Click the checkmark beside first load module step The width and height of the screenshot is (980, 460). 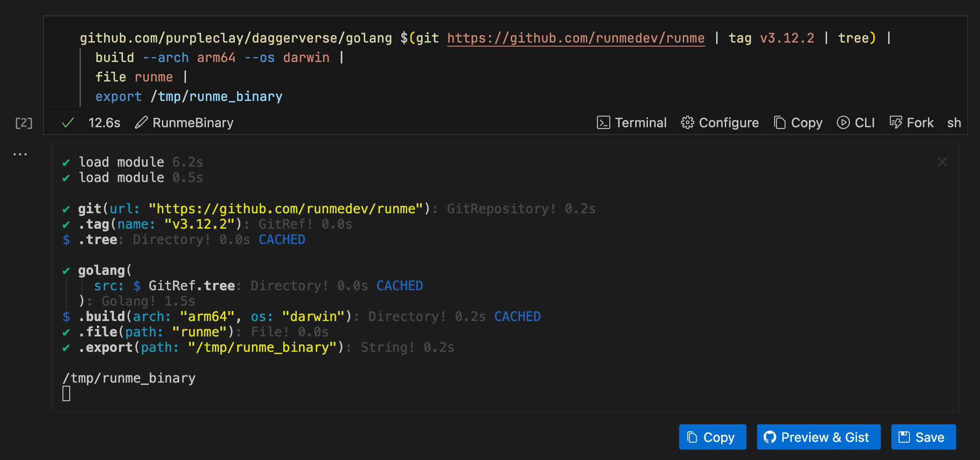(67, 162)
